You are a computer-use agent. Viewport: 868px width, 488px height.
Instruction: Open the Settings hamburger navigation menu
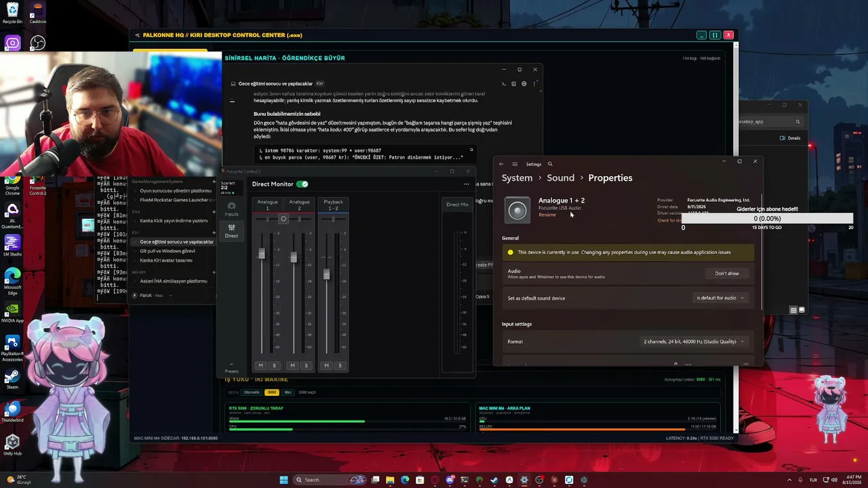pyautogui.click(x=515, y=164)
